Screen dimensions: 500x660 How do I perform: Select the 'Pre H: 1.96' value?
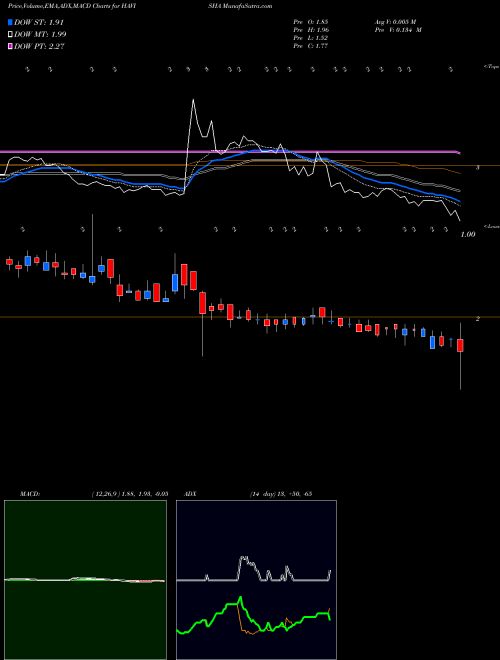tap(311, 30)
